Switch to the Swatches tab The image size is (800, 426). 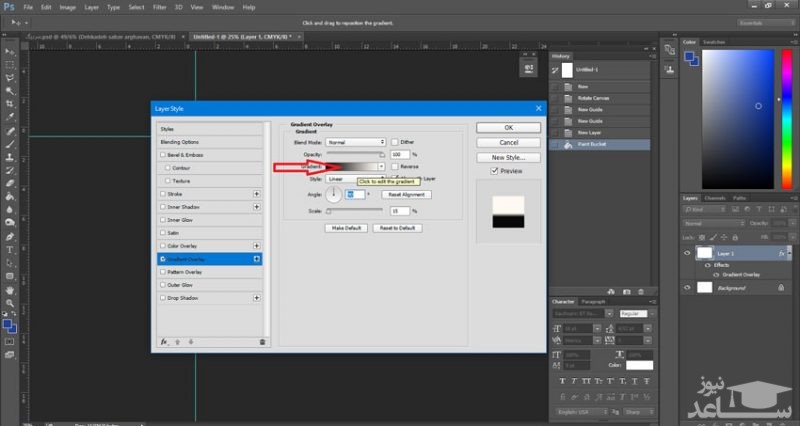tap(714, 41)
